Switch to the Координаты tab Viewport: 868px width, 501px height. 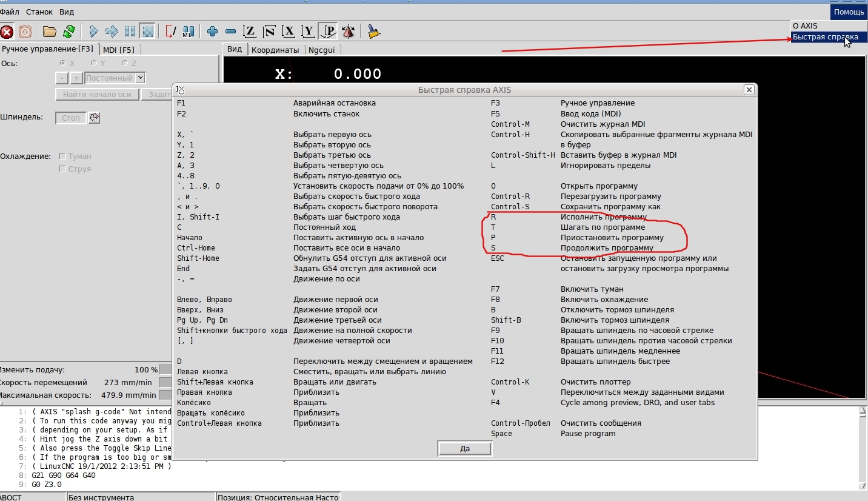click(275, 50)
